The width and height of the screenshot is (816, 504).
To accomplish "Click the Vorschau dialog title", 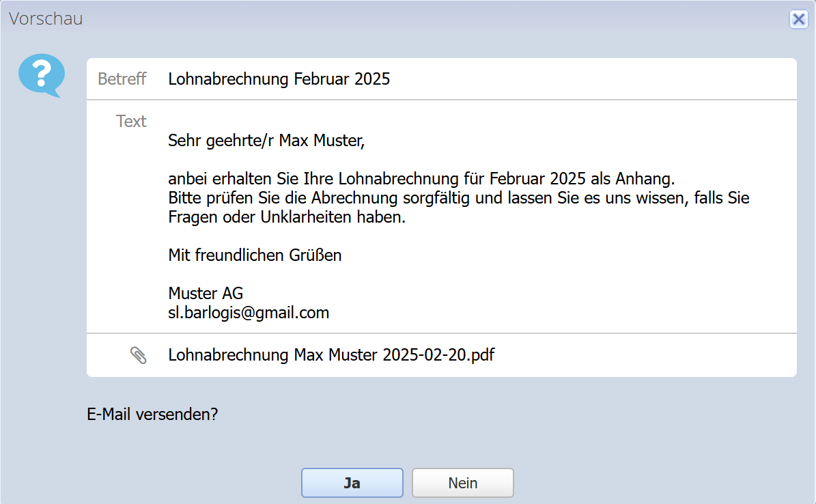I will pyautogui.click(x=46, y=19).
